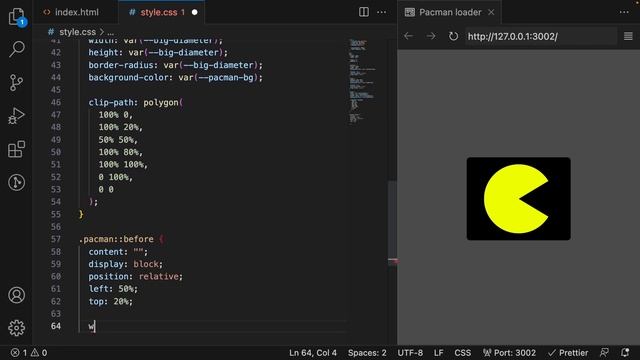The image size is (640, 360).
Task: Select the Pacman loader preview tab
Action: tap(449, 12)
